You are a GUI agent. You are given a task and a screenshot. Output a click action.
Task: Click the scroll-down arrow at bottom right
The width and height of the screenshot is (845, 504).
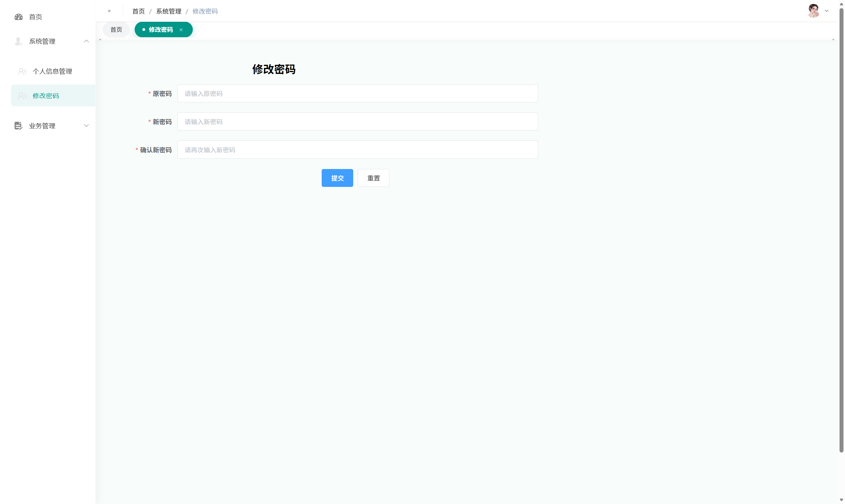(x=841, y=500)
